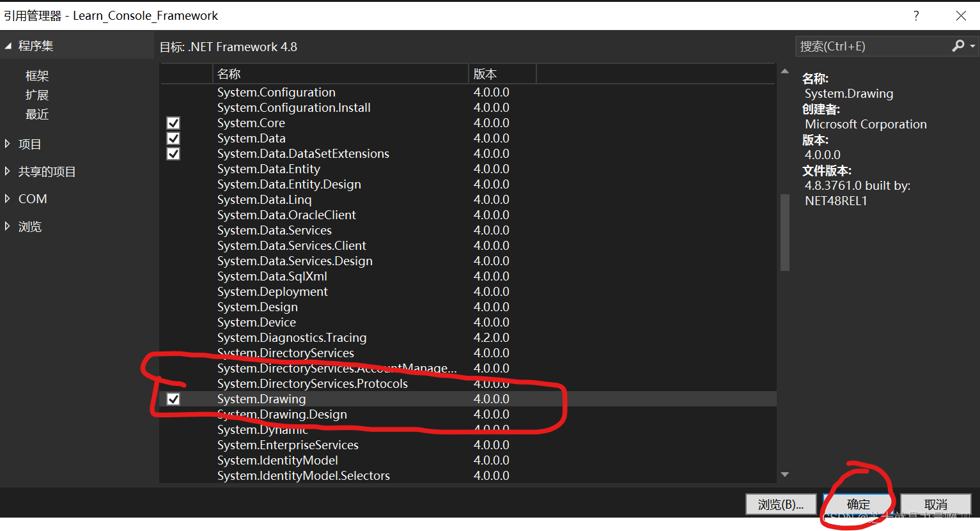
Task: Click the search magnifier icon
Action: coord(958,46)
